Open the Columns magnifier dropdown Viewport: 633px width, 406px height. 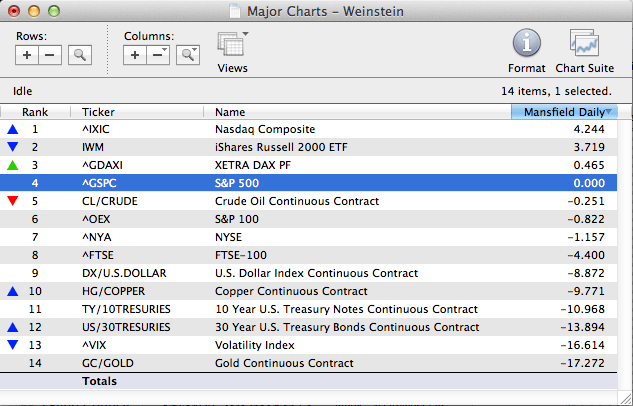(x=187, y=55)
